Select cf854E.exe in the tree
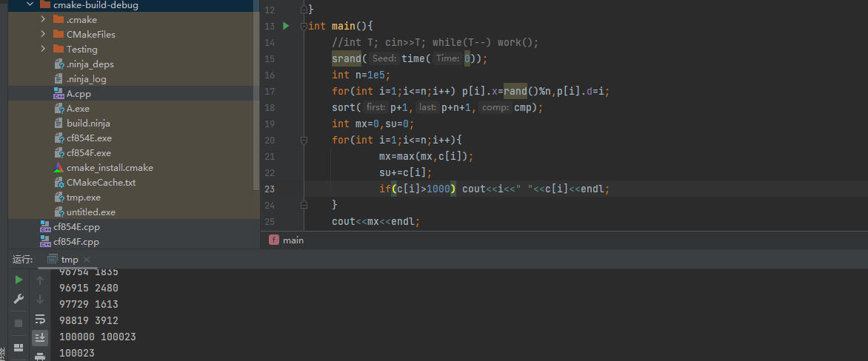 click(89, 138)
